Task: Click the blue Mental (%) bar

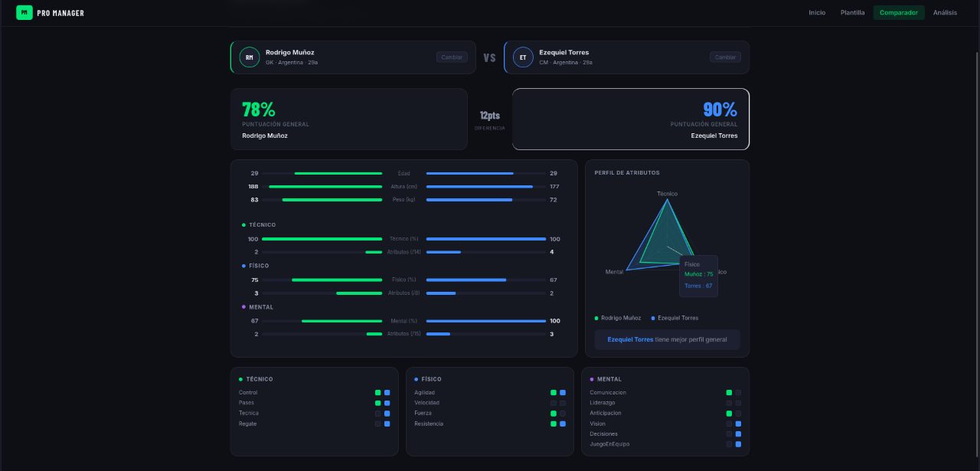Action: point(486,321)
